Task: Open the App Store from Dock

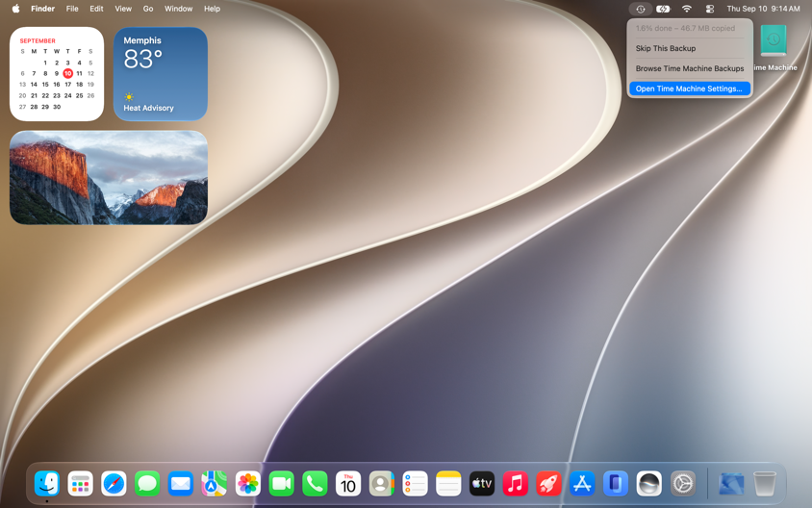Action: point(582,484)
